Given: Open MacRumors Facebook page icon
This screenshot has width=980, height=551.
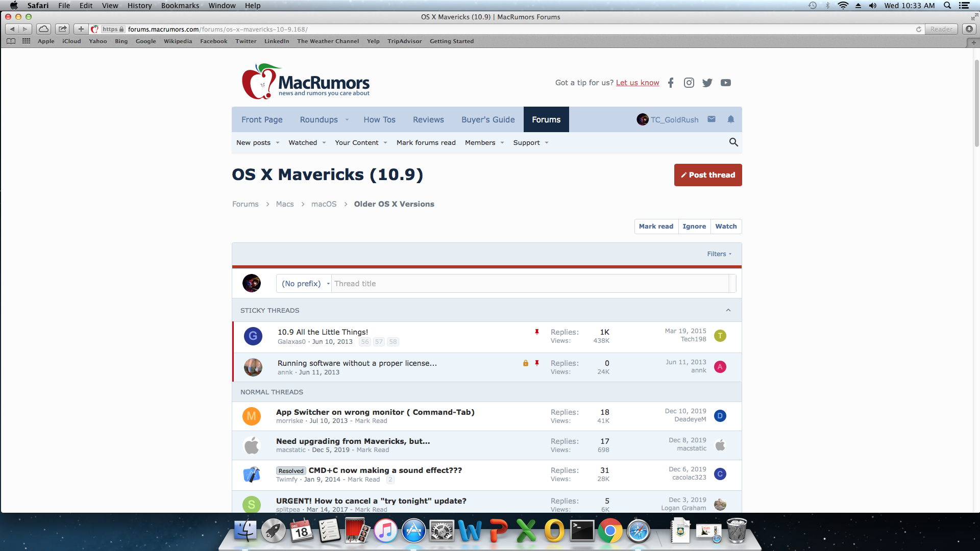Looking at the screenshot, I should point(671,83).
